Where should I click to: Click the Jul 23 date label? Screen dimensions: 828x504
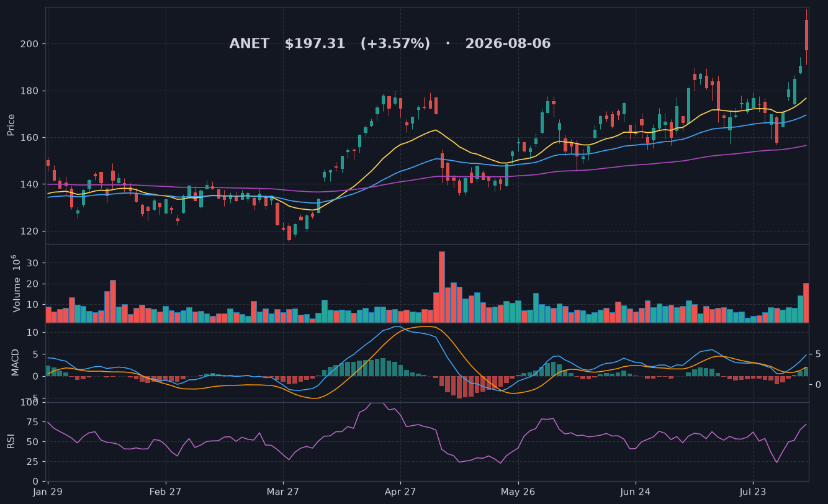click(x=753, y=492)
